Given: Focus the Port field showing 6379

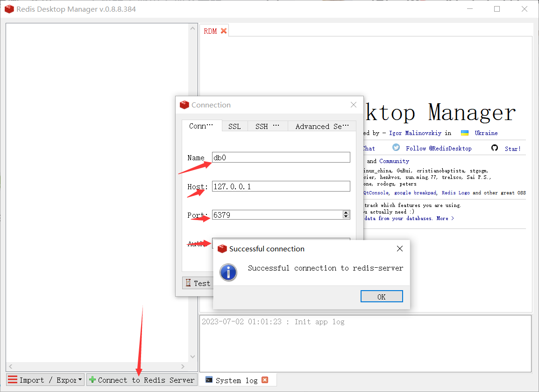Looking at the screenshot, I should (277, 215).
